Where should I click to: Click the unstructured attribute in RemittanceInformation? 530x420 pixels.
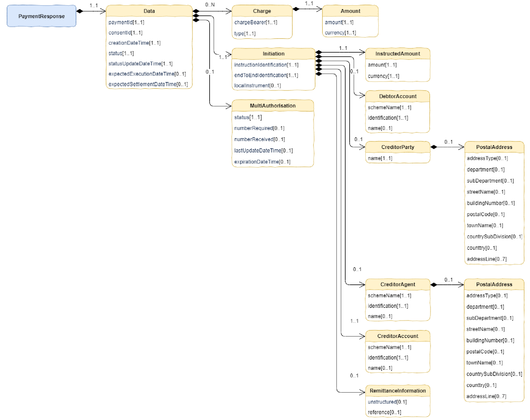click(x=387, y=402)
